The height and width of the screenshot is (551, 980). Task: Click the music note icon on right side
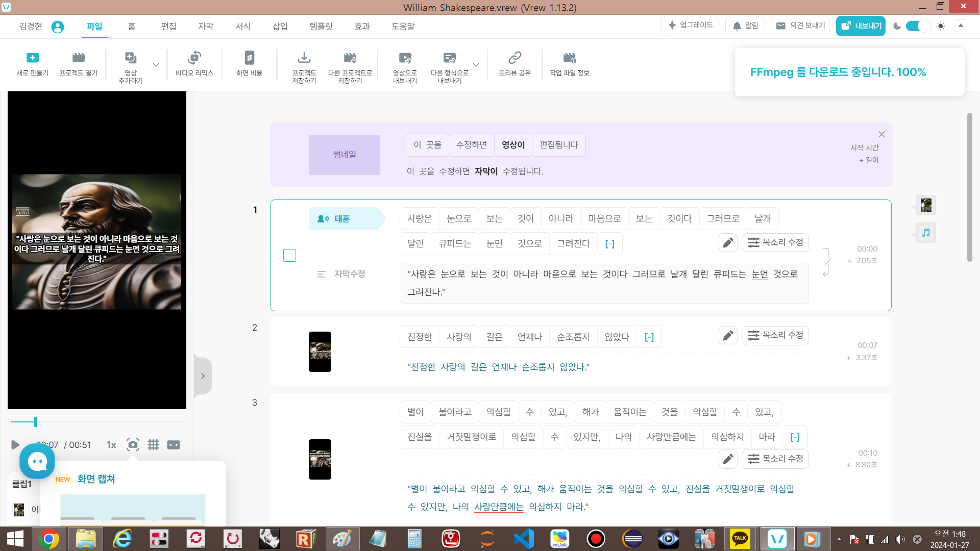pos(926,233)
